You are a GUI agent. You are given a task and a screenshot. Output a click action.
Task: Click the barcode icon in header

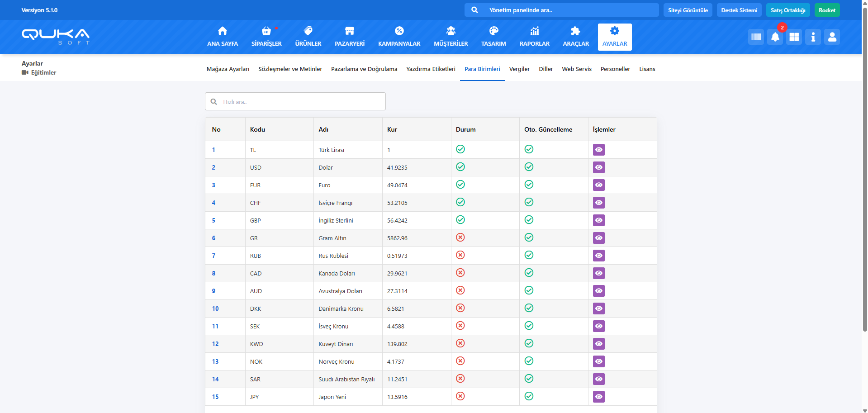(756, 37)
